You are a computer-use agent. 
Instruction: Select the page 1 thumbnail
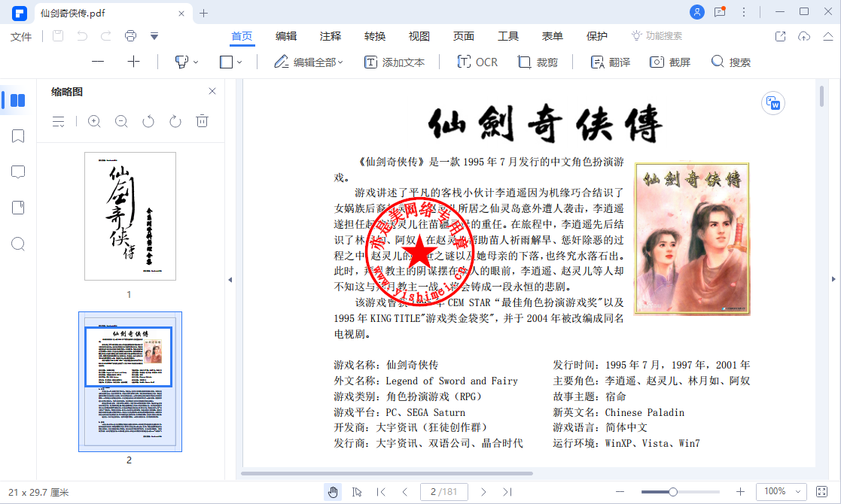click(130, 216)
